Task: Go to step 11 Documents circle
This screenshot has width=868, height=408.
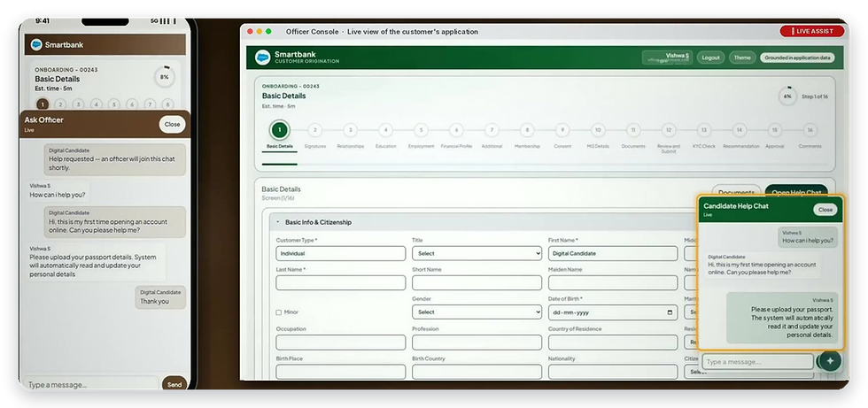Action: pos(633,130)
